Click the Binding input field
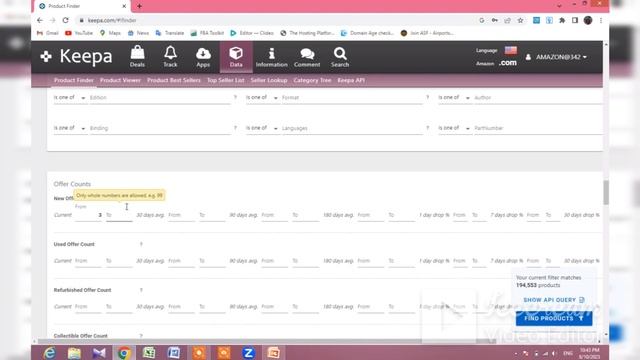640x360 pixels. pos(160,128)
